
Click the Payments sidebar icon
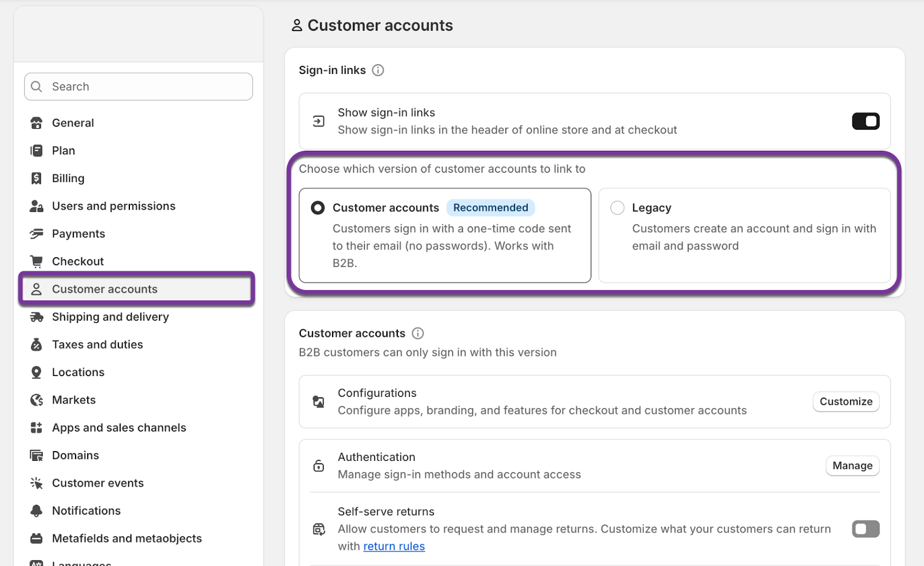36,233
